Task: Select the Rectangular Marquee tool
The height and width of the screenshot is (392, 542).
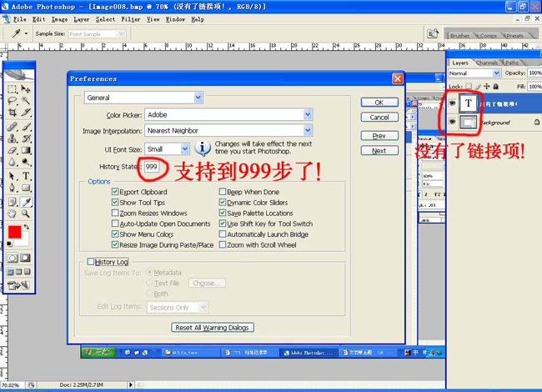Action: [x=13, y=89]
